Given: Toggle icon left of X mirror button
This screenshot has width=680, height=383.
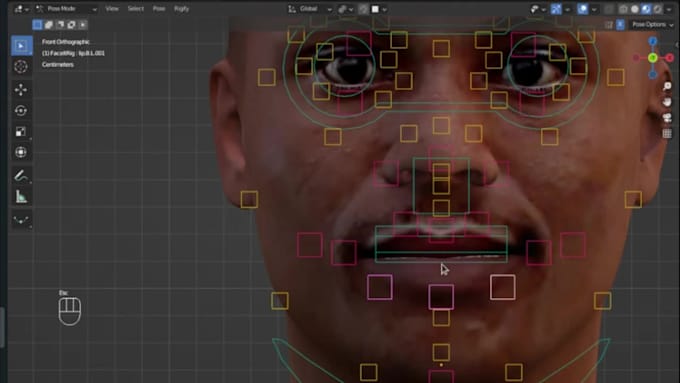Looking at the screenshot, I should pos(609,25).
